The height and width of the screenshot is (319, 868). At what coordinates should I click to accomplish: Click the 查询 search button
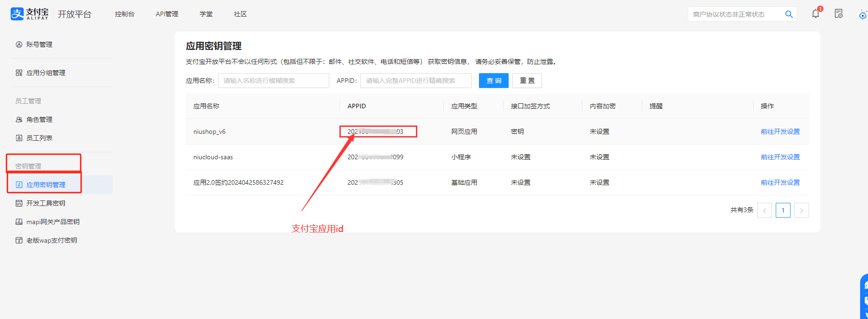(494, 81)
